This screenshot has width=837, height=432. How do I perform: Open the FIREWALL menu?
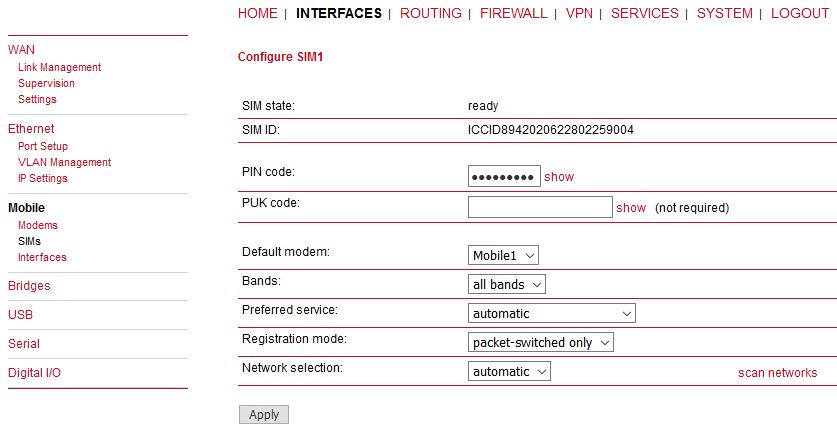coord(514,13)
